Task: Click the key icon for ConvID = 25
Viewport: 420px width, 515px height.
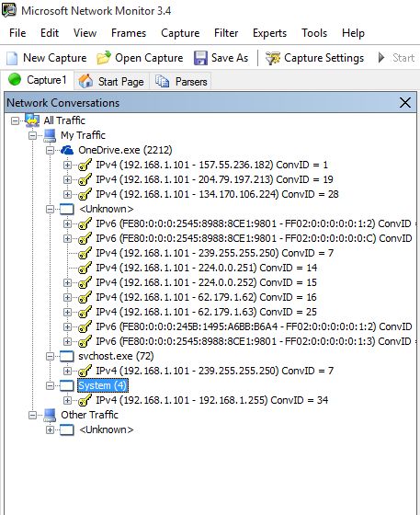Action: point(85,312)
